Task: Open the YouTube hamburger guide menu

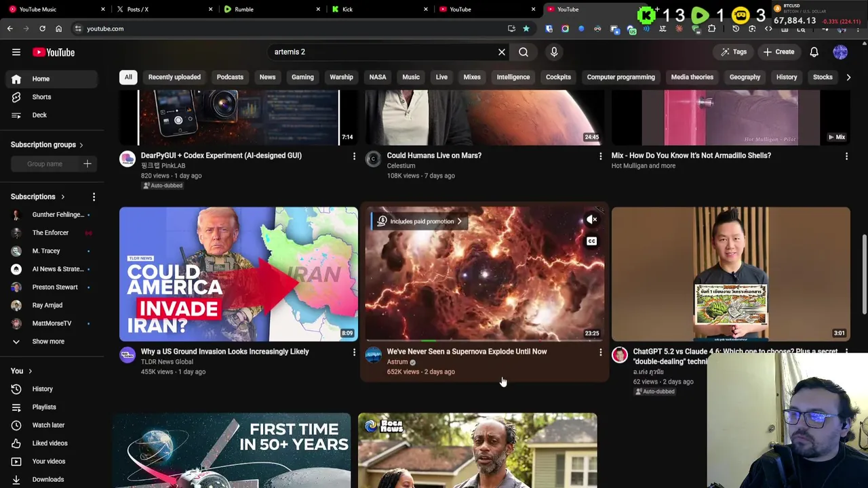Action: [16, 52]
